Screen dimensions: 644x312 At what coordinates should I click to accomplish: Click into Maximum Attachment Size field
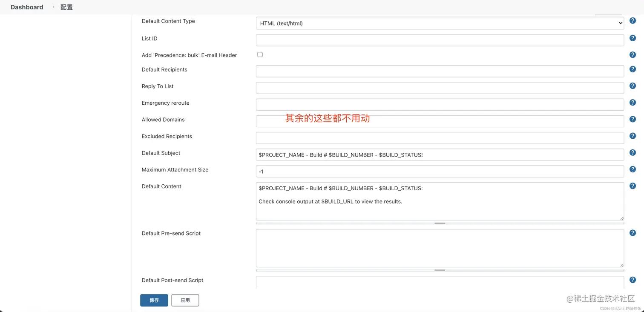(x=440, y=171)
